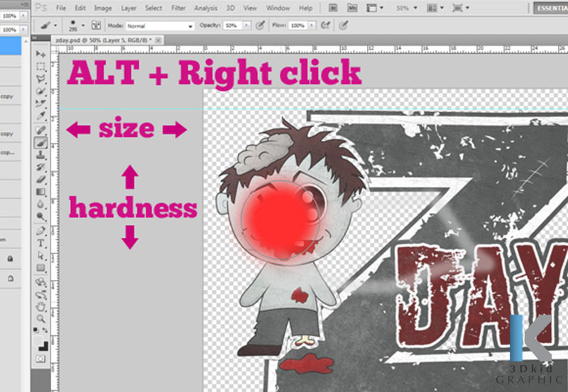Open the Mode Normal dropdown

(x=159, y=26)
